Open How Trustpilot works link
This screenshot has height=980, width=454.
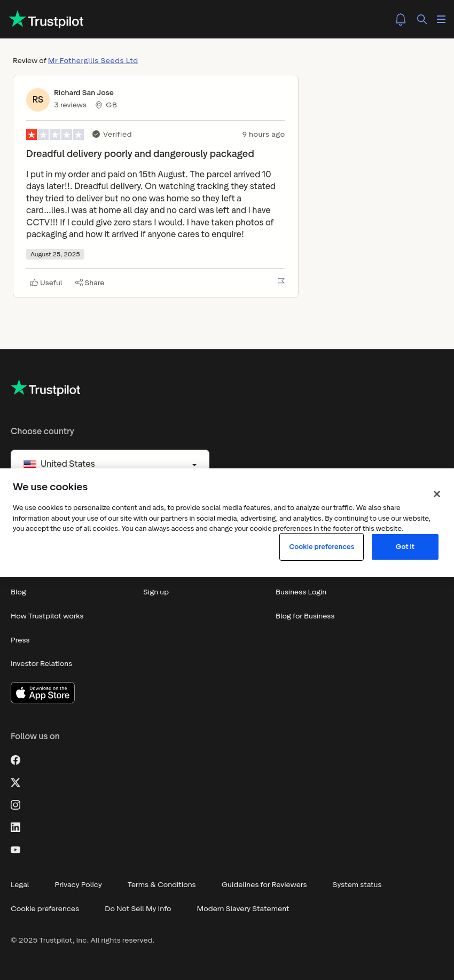[x=47, y=616]
